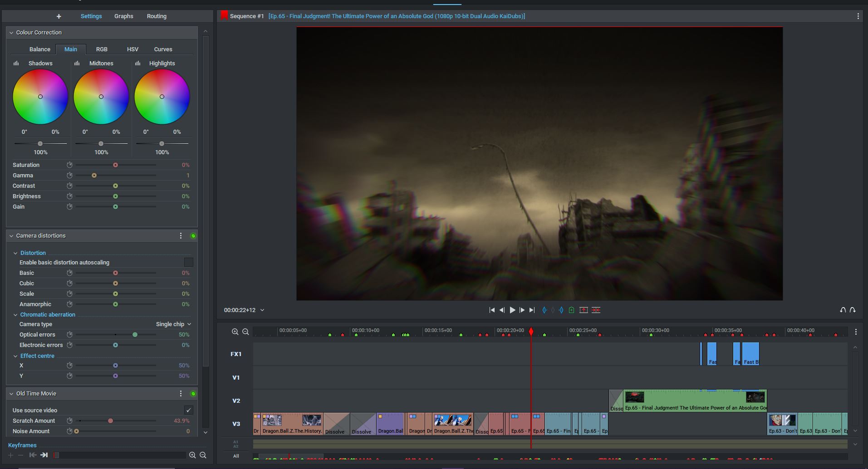Click the timeline zoom in magnifier

[235, 332]
